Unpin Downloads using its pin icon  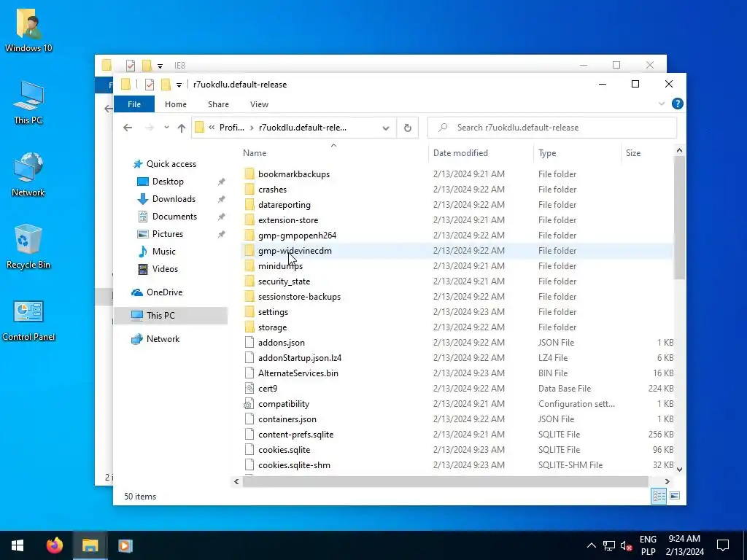(x=222, y=199)
